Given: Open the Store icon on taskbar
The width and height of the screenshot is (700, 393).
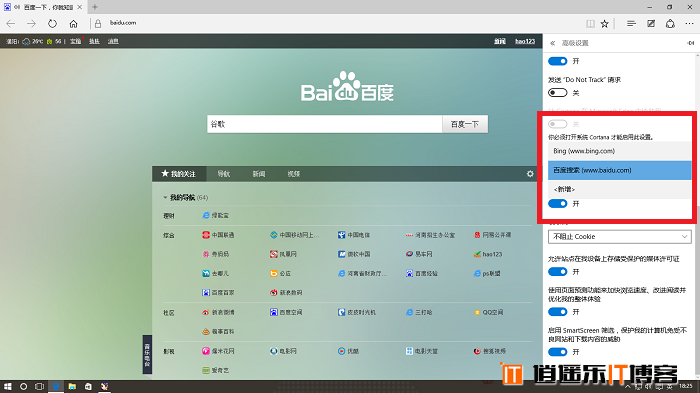Looking at the screenshot, I should click(x=88, y=386).
